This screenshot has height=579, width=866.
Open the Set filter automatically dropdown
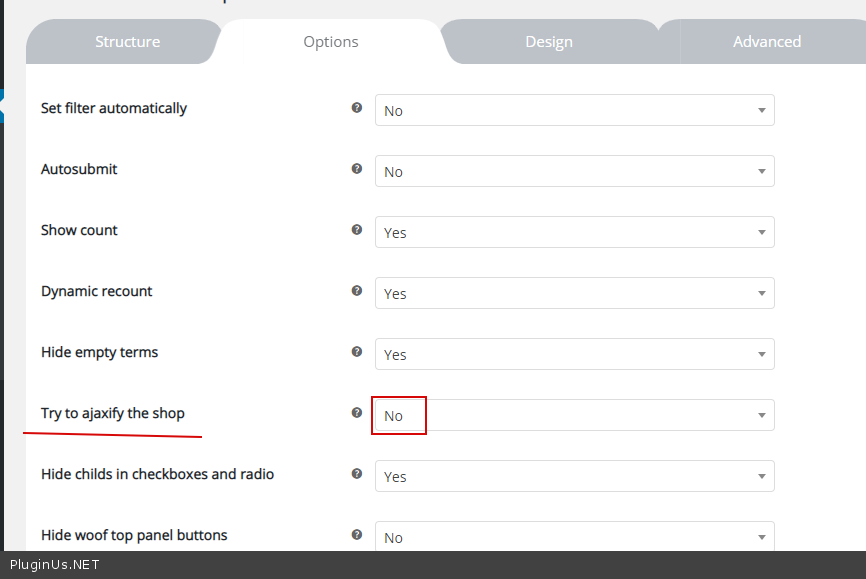574,110
